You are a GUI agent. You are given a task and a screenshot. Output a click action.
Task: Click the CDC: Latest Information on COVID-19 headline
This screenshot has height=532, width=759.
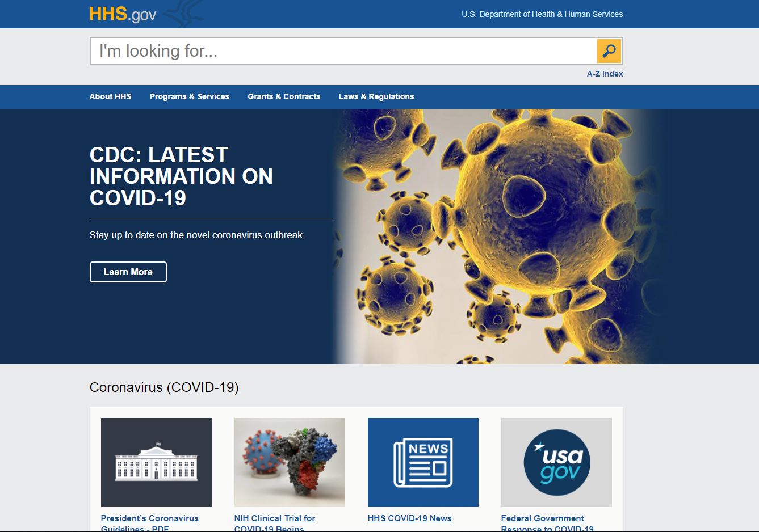tap(181, 176)
